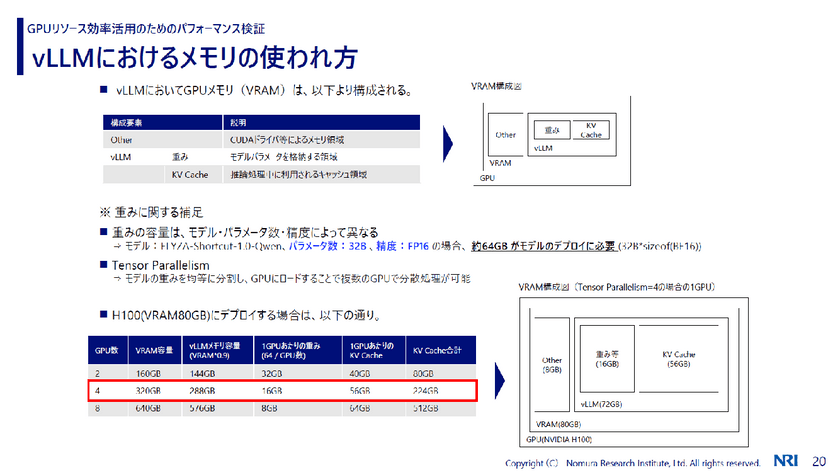Click the 512GB cell in the last row

click(x=425, y=408)
